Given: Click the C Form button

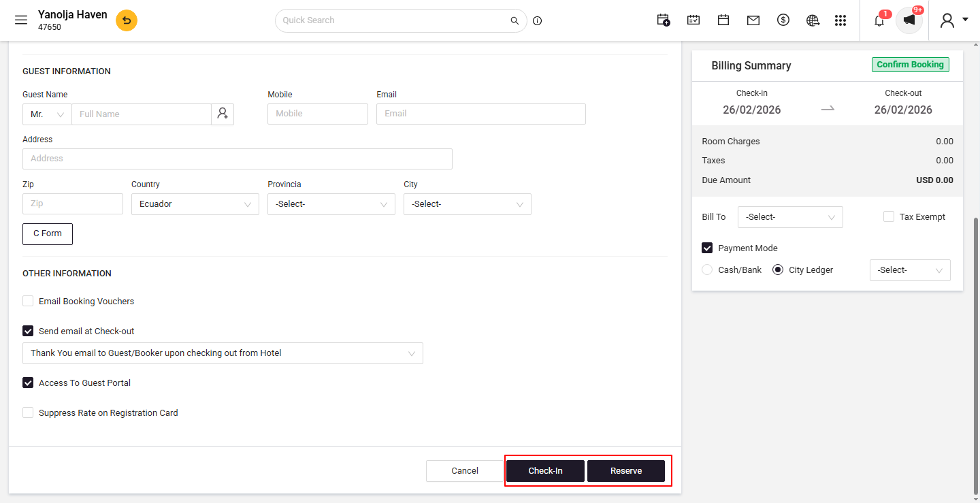Looking at the screenshot, I should point(48,233).
